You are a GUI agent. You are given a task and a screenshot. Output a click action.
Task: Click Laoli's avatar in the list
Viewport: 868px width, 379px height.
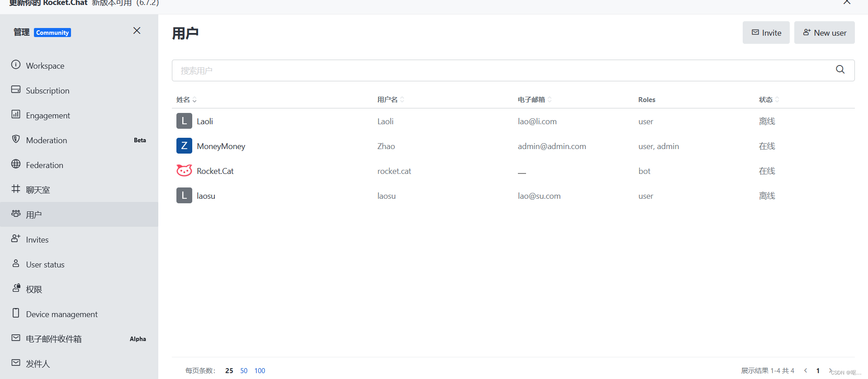tap(184, 121)
